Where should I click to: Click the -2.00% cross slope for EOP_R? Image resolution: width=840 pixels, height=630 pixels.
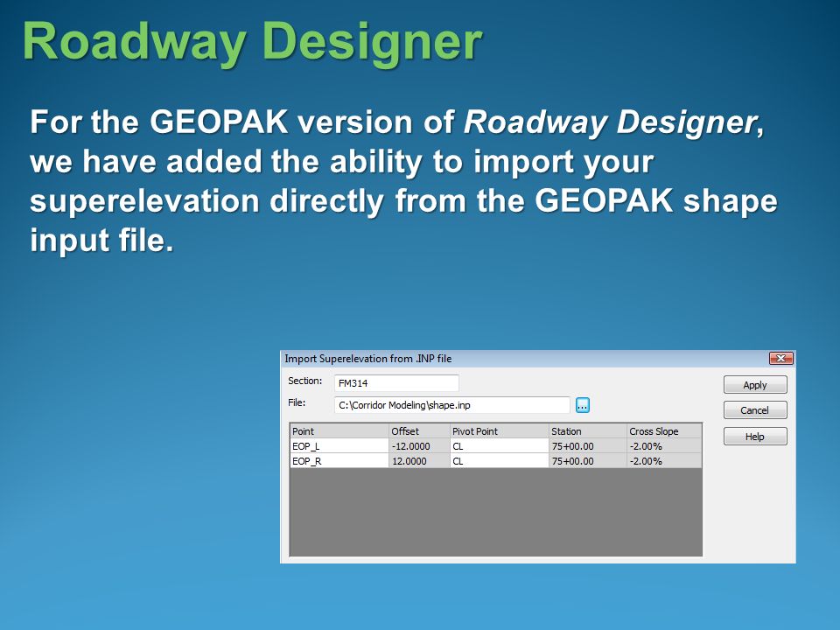(x=664, y=461)
